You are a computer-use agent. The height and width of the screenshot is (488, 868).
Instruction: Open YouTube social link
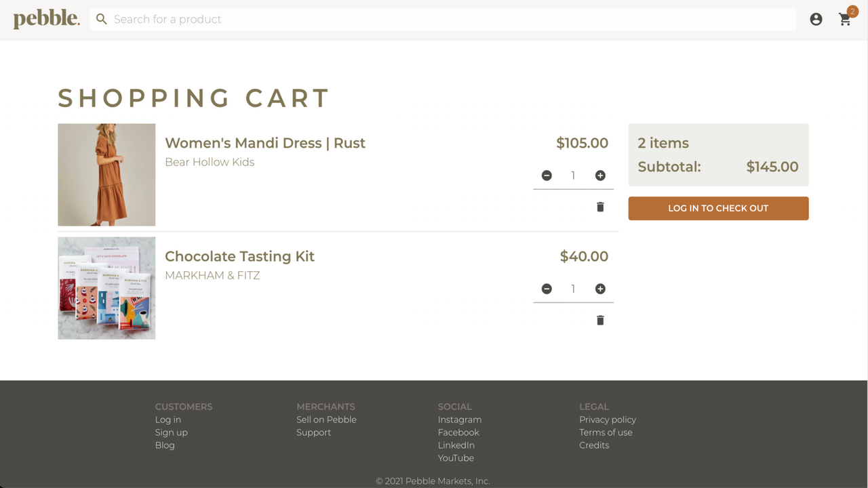[456, 458]
